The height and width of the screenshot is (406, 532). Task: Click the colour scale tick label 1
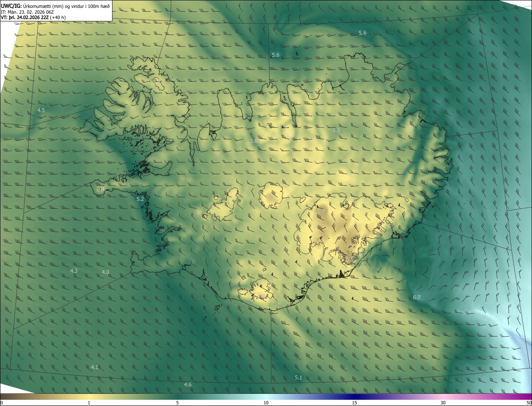tap(89, 403)
